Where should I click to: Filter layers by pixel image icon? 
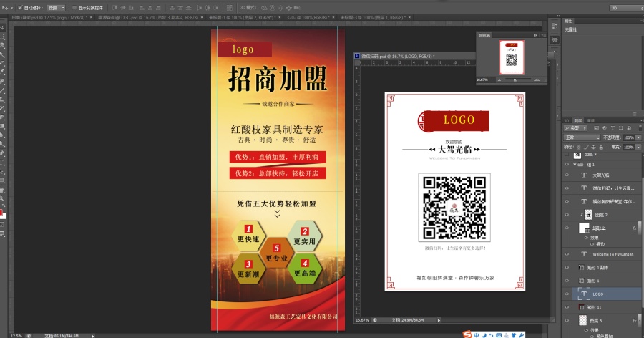coord(596,128)
